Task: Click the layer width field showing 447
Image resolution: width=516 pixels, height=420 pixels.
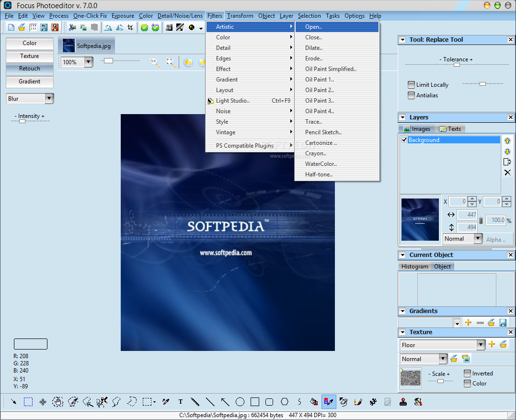Action: pyautogui.click(x=467, y=214)
